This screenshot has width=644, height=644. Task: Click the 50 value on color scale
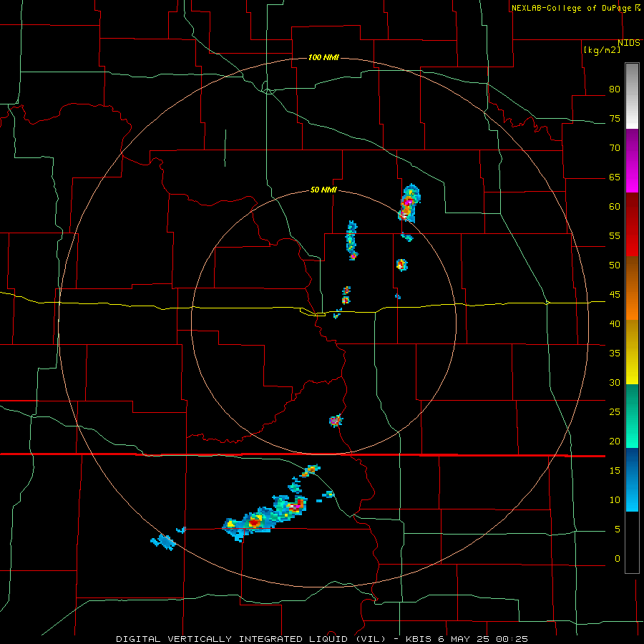[615, 265]
